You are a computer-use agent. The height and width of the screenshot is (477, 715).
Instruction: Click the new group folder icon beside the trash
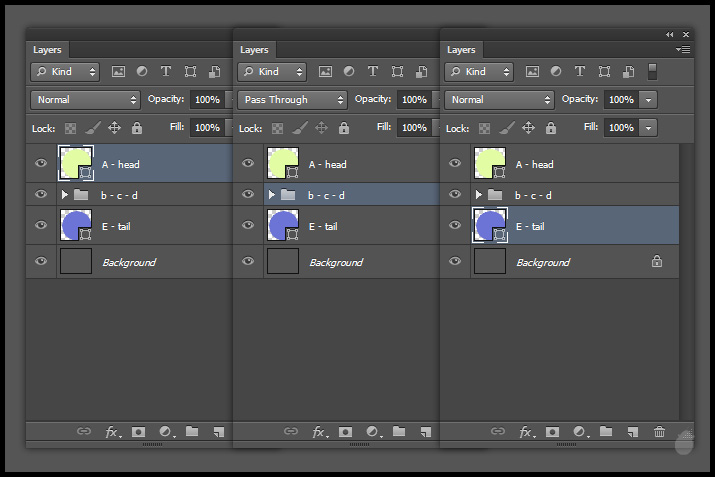coord(606,432)
